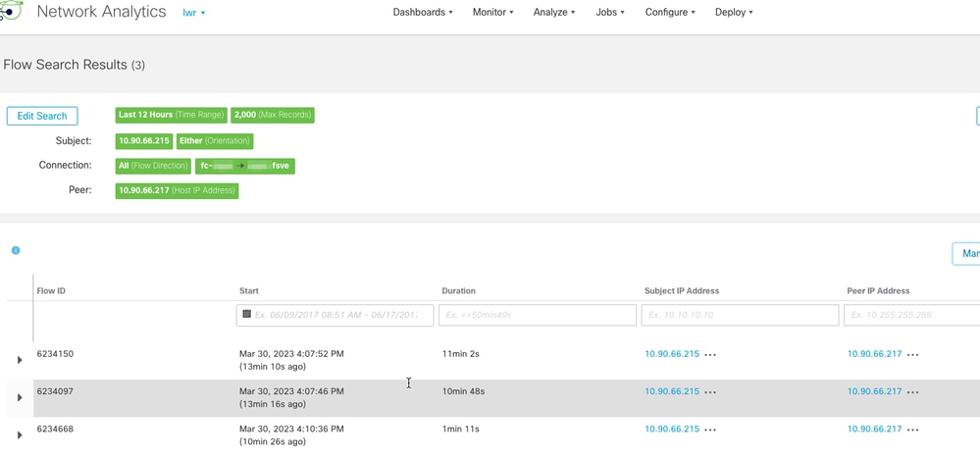
Task: Expand the flow 6234150 row
Action: [20, 360]
